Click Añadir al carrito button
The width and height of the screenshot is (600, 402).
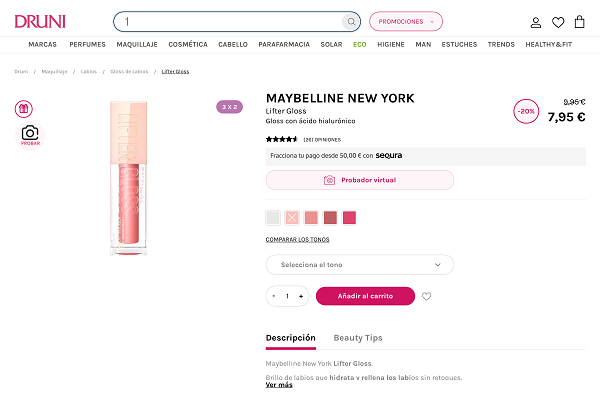point(364,296)
